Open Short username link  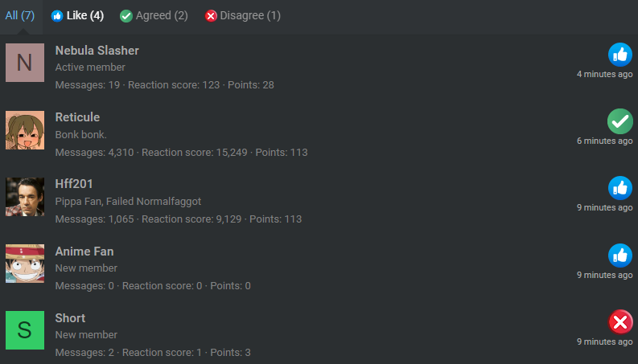click(x=70, y=318)
